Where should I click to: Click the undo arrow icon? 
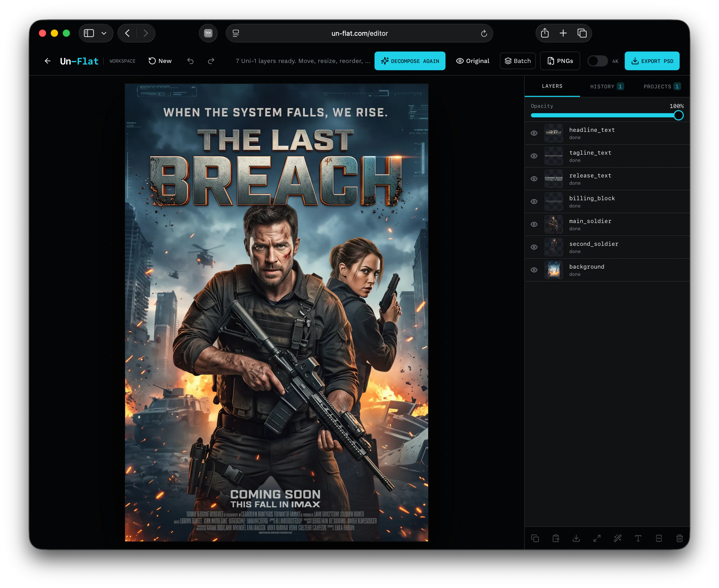[x=190, y=61]
